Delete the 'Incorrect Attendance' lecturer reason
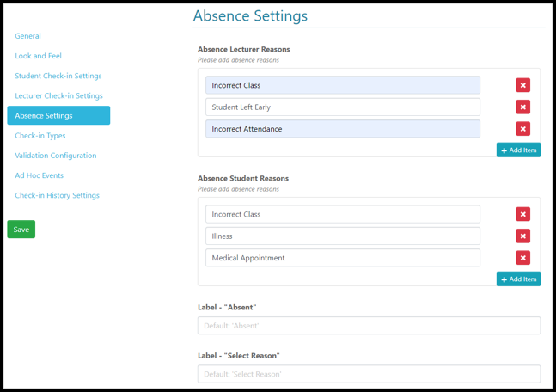This screenshot has height=392, width=556. point(522,129)
